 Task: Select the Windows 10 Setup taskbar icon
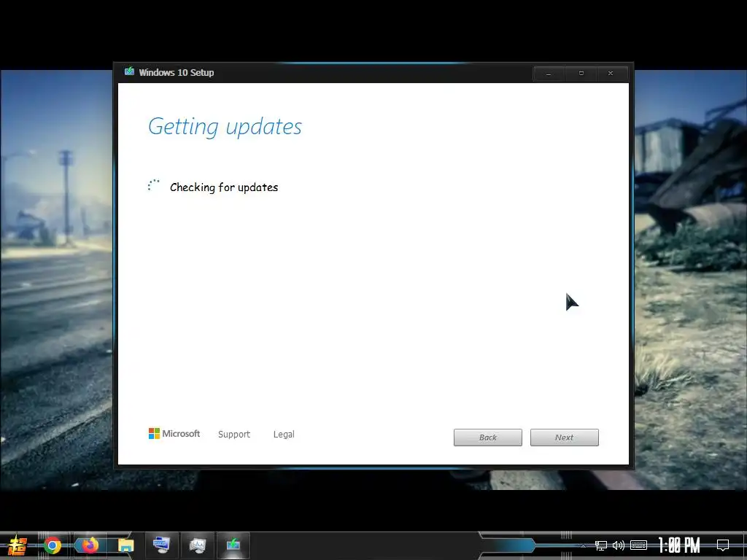tap(233, 544)
